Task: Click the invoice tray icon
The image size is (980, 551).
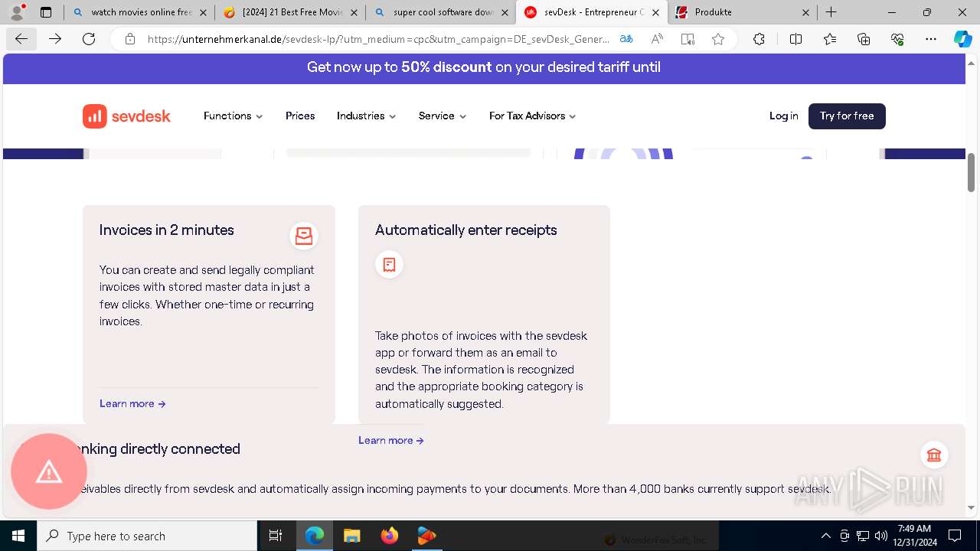Action: click(x=304, y=236)
